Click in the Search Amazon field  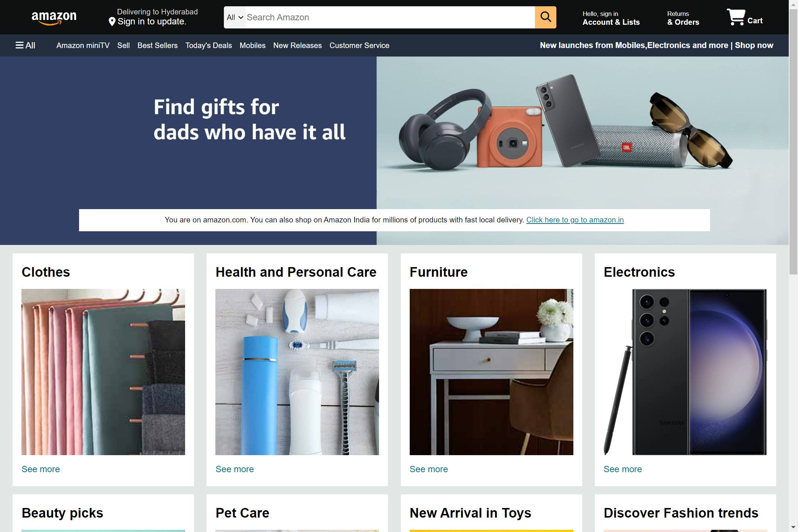pos(390,17)
